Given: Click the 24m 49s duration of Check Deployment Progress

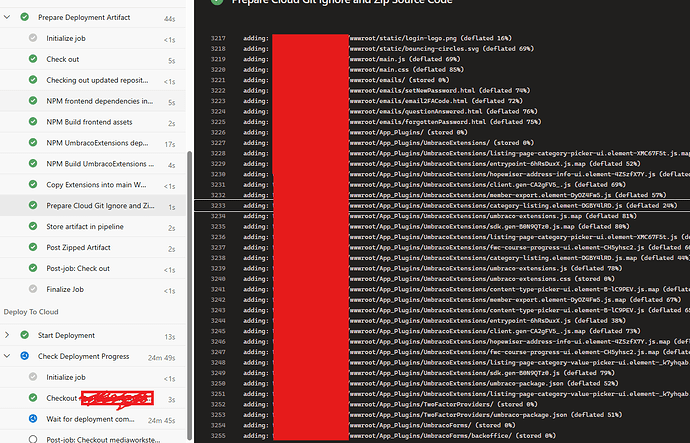Looking at the screenshot, I should [161, 358].
